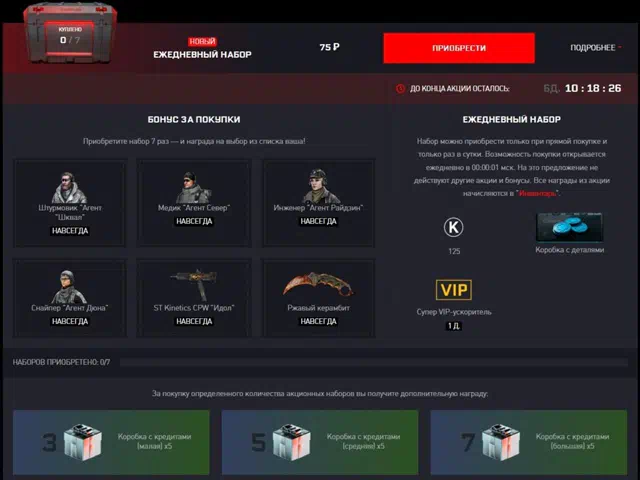
Task: Select the Медик "Агент Север" reward
Action: click(x=194, y=203)
